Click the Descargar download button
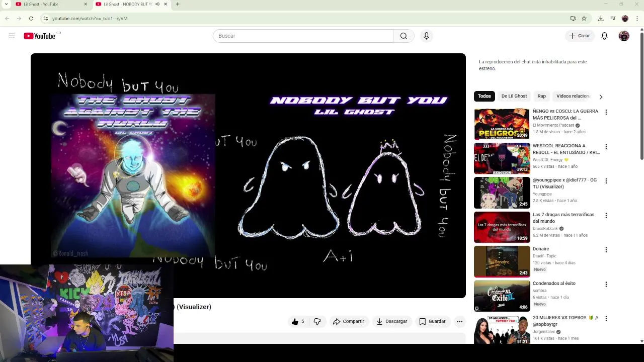The width and height of the screenshot is (644, 362). (x=391, y=321)
